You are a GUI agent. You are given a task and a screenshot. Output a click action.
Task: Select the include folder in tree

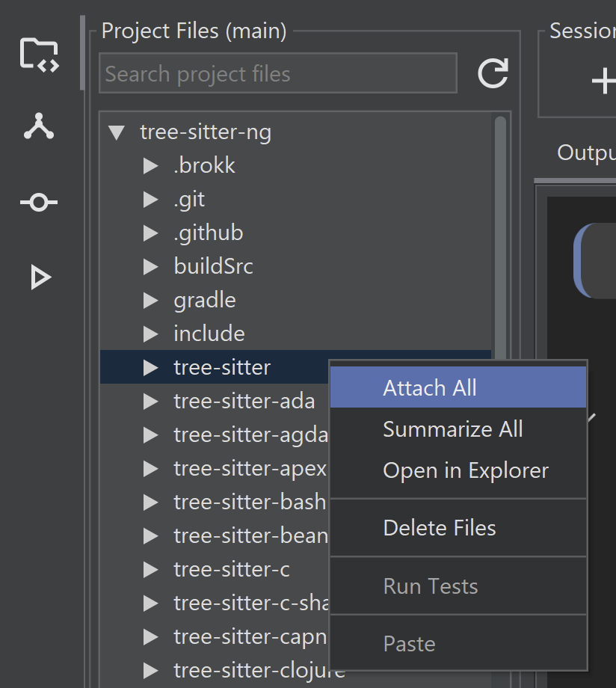(209, 334)
